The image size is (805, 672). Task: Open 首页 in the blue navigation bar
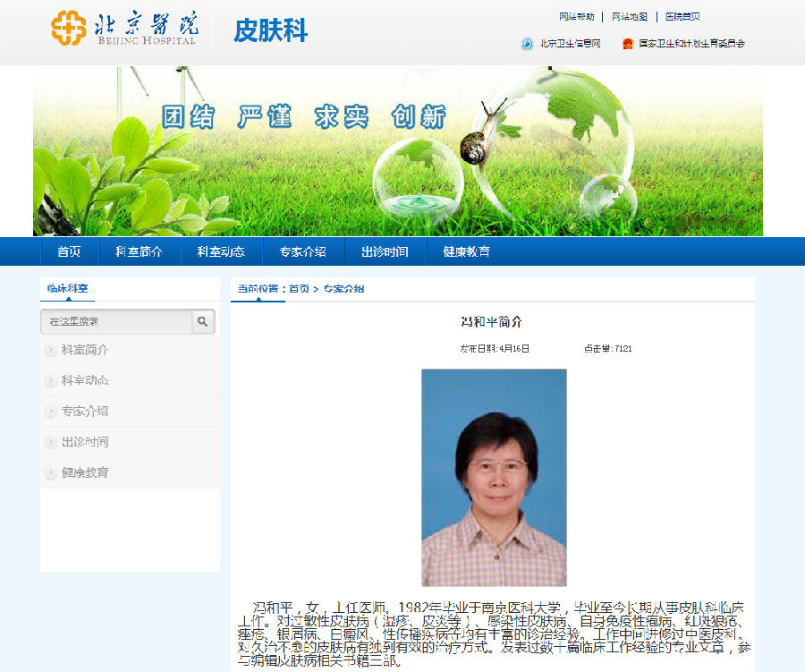(69, 251)
